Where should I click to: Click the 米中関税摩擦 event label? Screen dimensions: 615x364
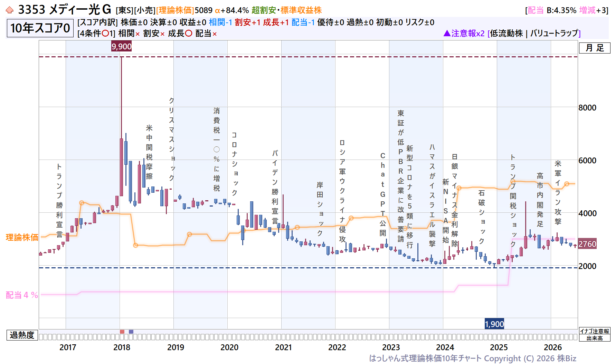point(149,152)
